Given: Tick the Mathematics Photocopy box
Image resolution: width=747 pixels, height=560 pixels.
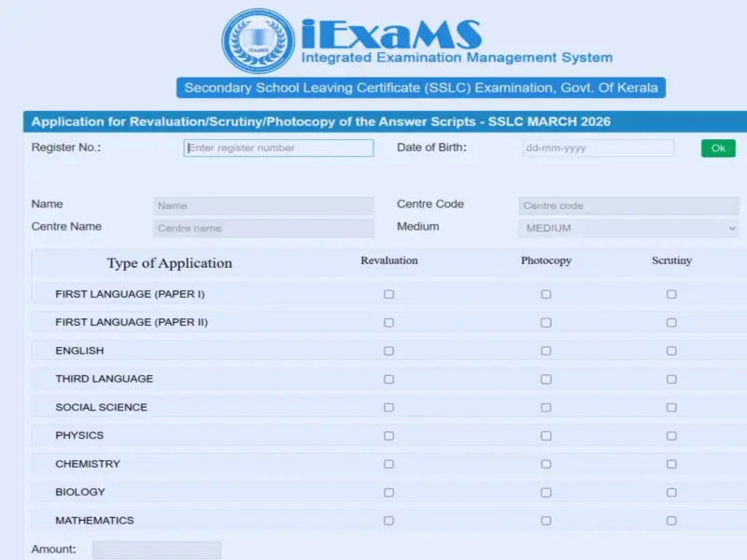Looking at the screenshot, I should coord(546,521).
